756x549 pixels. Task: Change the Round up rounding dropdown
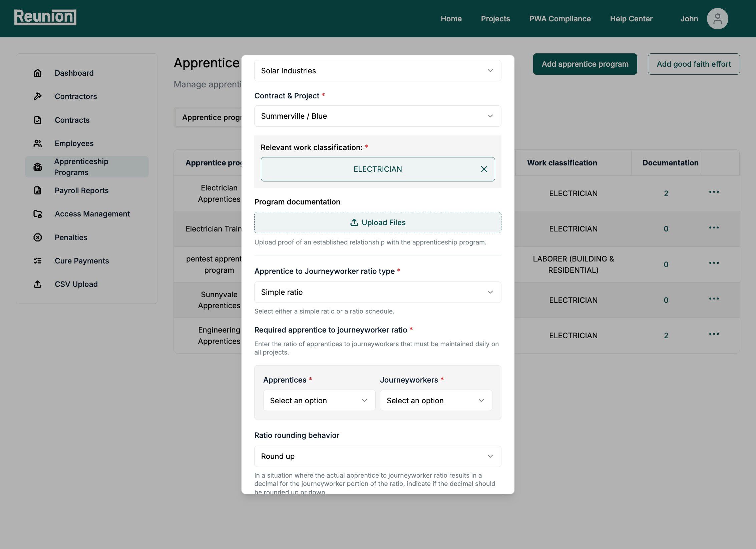(377, 456)
